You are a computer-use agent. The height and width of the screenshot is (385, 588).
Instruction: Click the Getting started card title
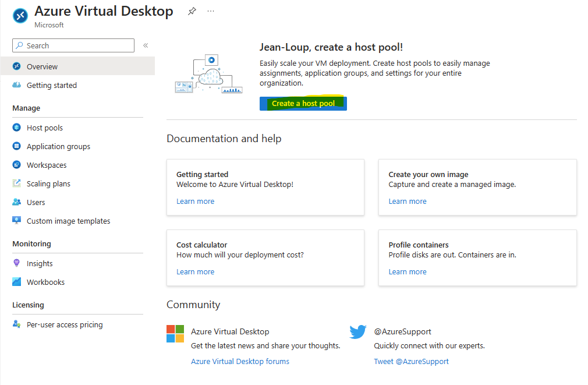[x=202, y=175]
